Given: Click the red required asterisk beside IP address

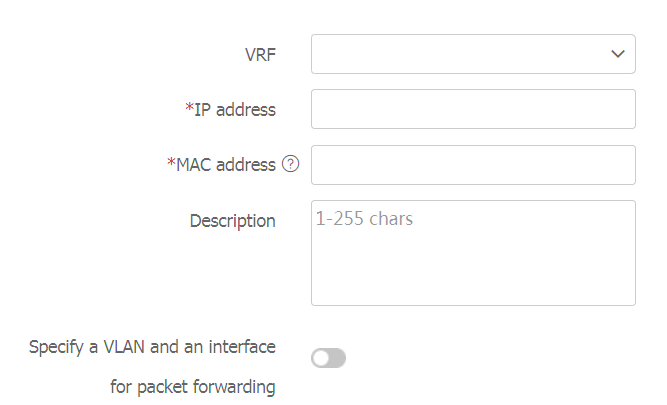Looking at the screenshot, I should click(x=189, y=107).
